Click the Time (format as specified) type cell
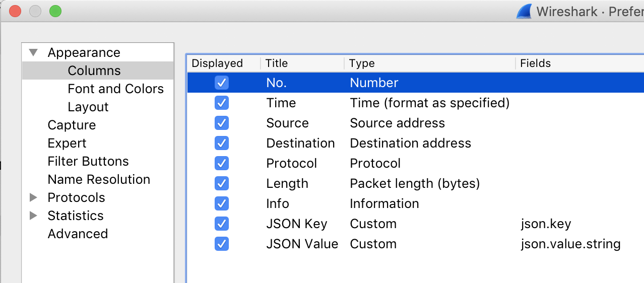The height and width of the screenshot is (283, 644). pos(430,103)
